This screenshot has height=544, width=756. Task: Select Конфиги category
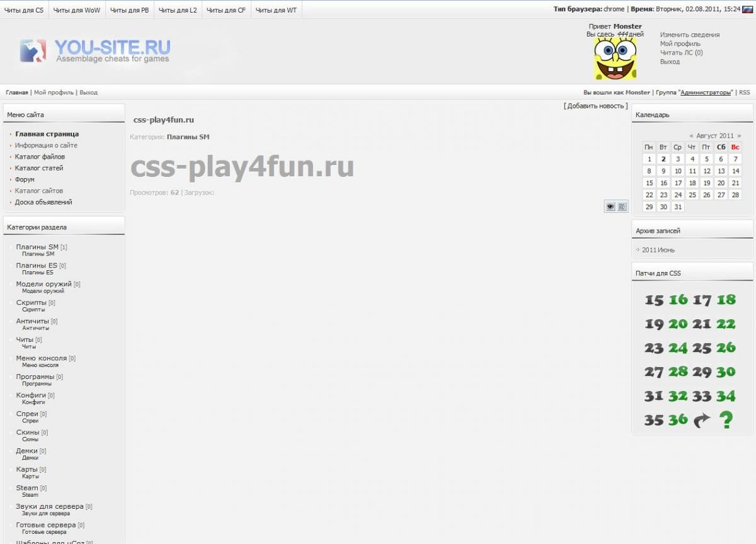[31, 395]
